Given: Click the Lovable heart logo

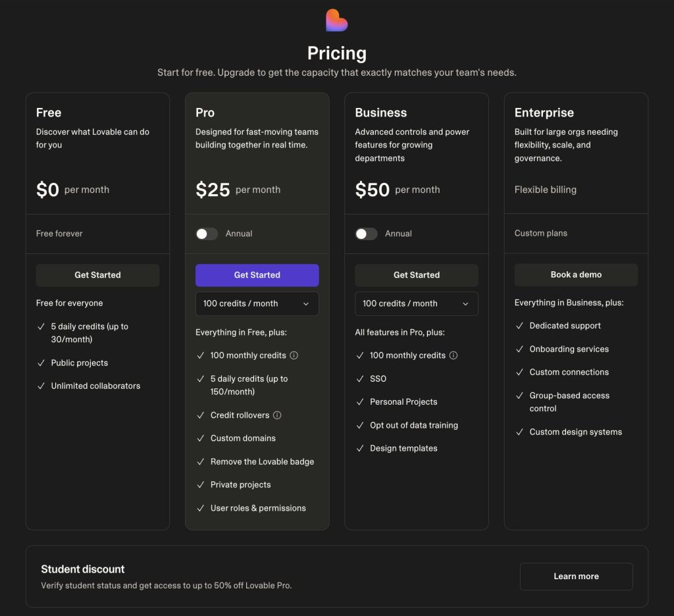Looking at the screenshot, I should coord(336,20).
